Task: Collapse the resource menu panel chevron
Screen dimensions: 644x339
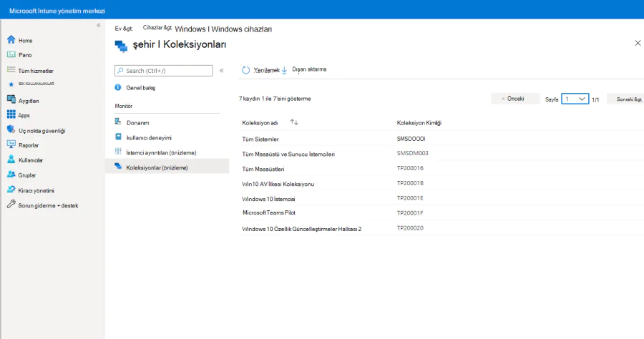Action: 222,71
